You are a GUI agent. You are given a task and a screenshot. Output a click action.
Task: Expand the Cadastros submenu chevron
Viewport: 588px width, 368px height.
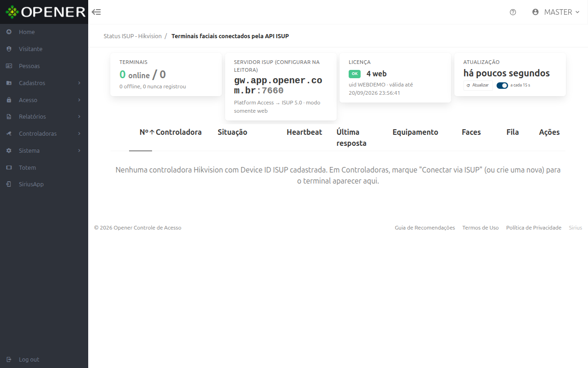tap(79, 83)
